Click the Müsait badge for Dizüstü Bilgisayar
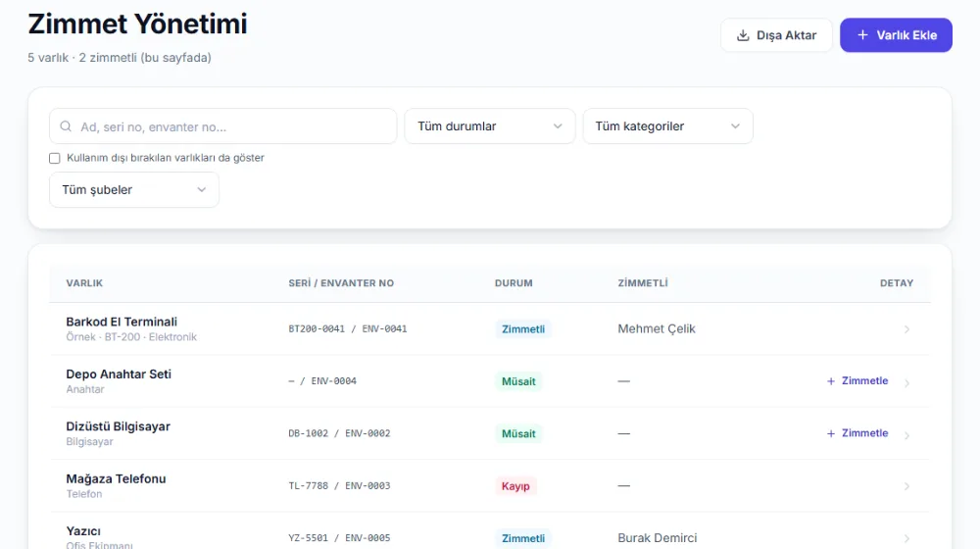The width and height of the screenshot is (980, 549). 518,434
